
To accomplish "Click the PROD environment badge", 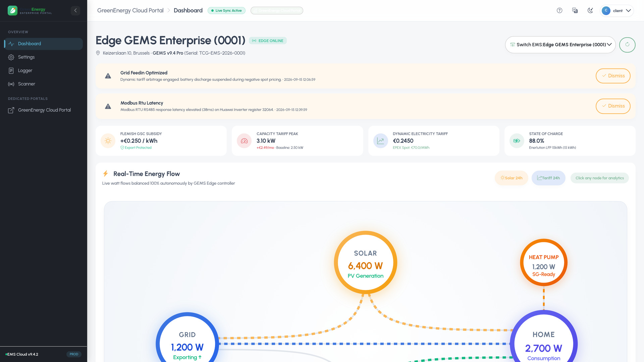I will point(74,354).
